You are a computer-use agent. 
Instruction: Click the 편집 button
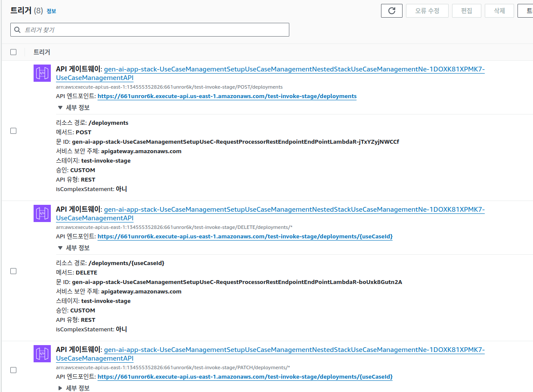[x=466, y=11]
